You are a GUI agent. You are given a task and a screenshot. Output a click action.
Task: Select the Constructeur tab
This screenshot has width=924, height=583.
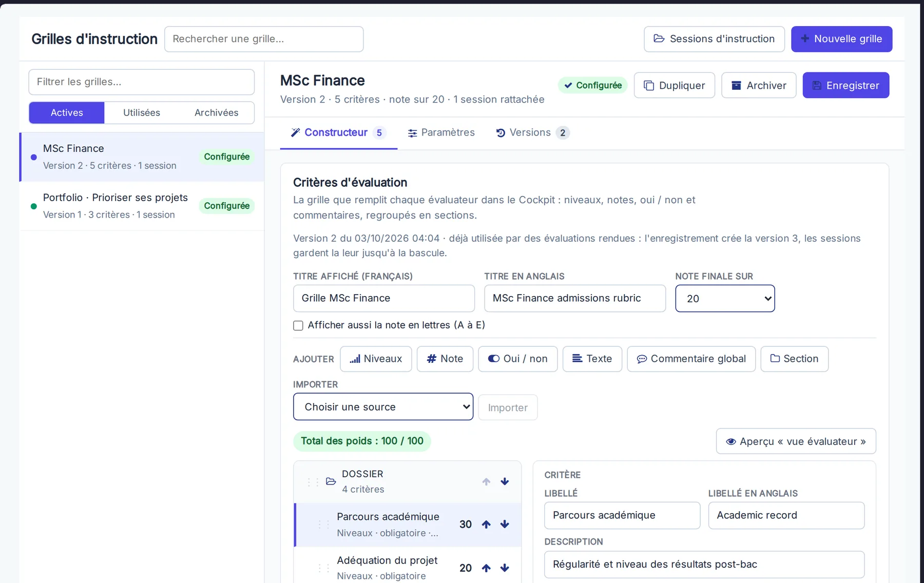pyautogui.click(x=338, y=132)
